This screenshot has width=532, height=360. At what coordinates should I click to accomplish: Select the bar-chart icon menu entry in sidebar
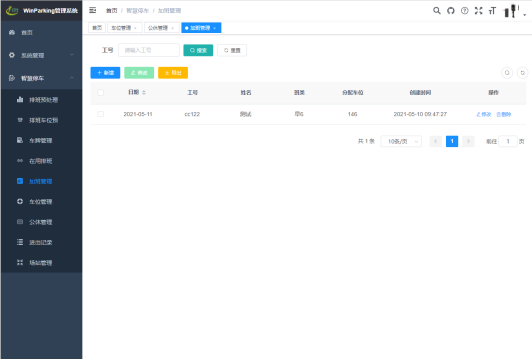(x=38, y=100)
